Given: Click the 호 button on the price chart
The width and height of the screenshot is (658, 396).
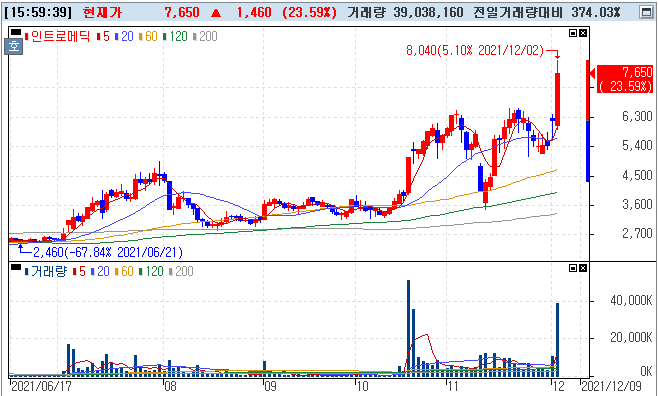Looking at the screenshot, I should click(x=14, y=46).
